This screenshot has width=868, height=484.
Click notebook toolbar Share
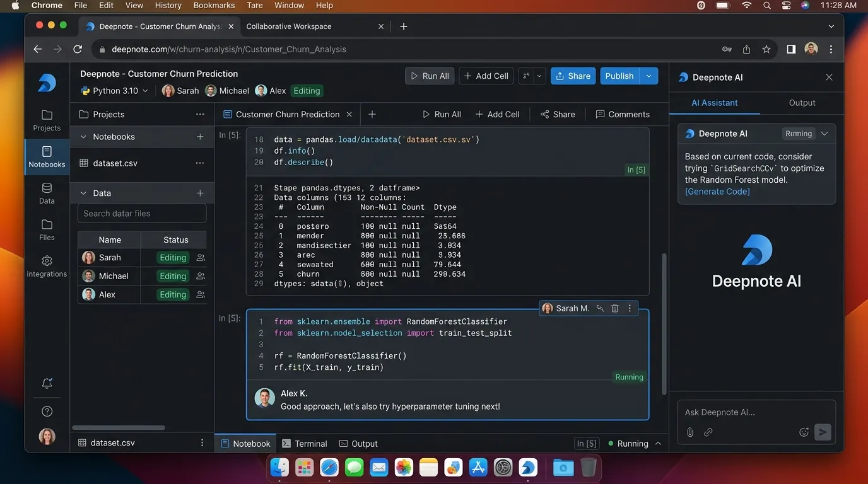click(x=558, y=114)
